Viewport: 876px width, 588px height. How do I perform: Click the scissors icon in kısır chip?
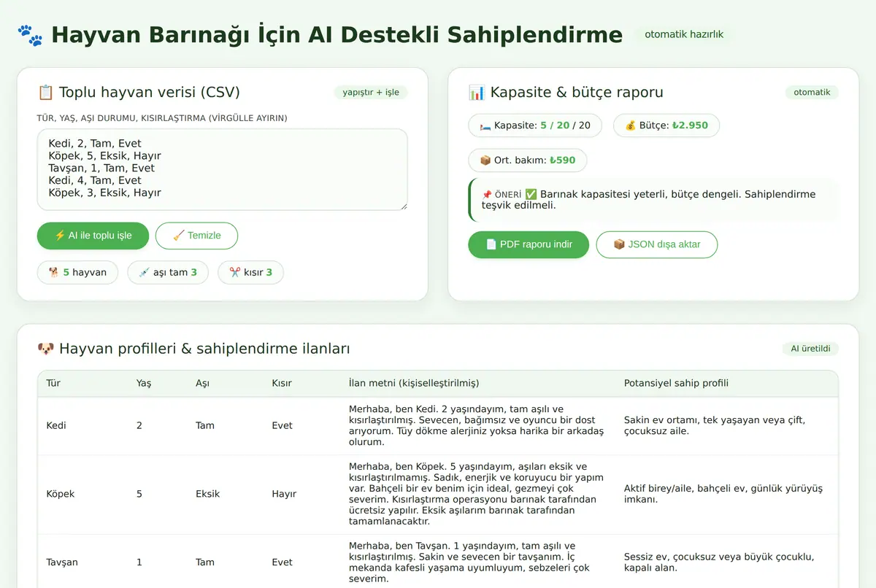point(235,272)
